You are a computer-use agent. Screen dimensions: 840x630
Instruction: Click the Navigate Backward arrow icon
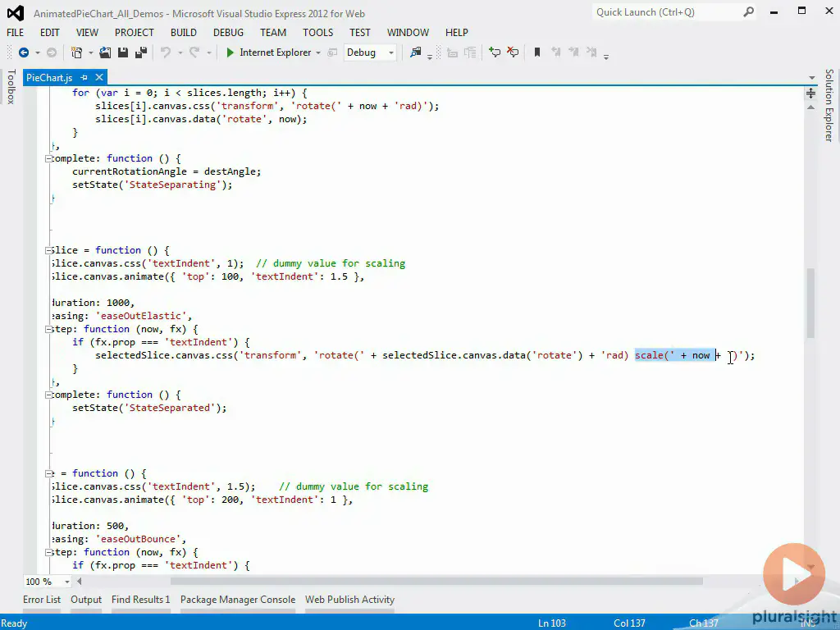coord(24,52)
